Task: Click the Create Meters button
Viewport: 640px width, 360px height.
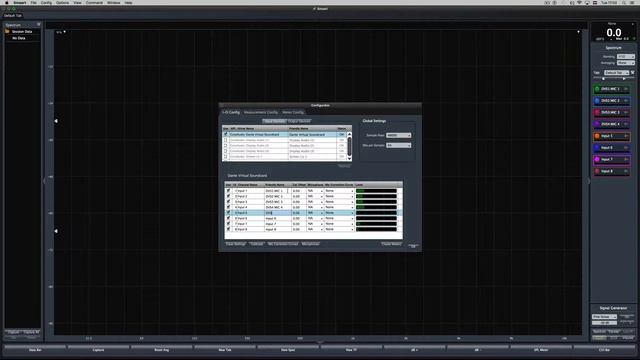Action: (391, 244)
